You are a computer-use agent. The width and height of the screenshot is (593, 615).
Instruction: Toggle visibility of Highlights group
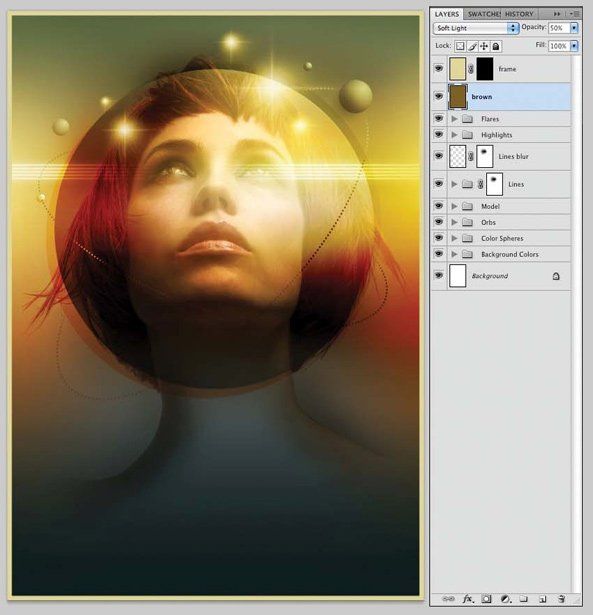click(439, 134)
